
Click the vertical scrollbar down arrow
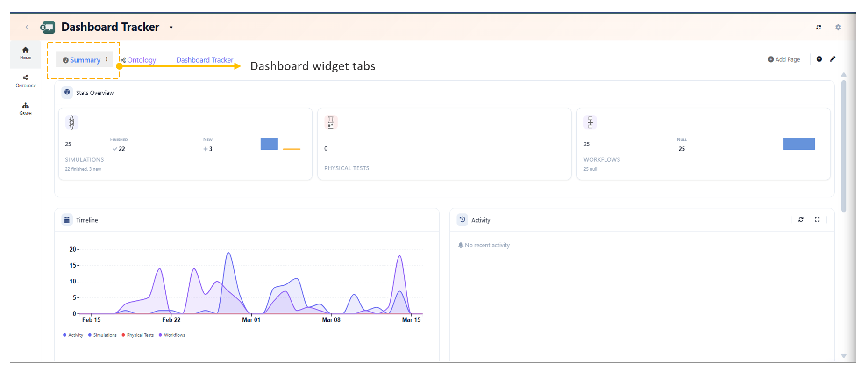click(x=843, y=356)
